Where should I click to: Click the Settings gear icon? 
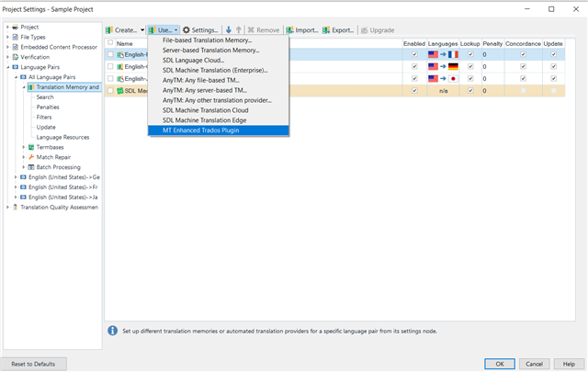[186, 30]
